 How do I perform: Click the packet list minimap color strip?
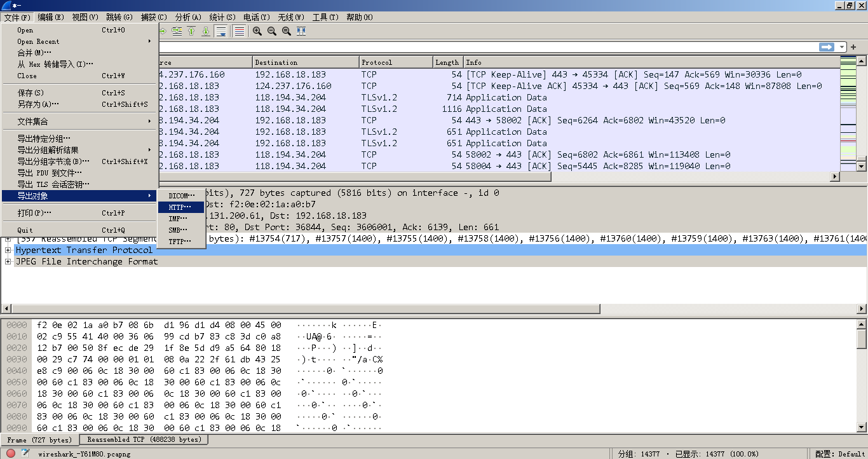(x=848, y=114)
